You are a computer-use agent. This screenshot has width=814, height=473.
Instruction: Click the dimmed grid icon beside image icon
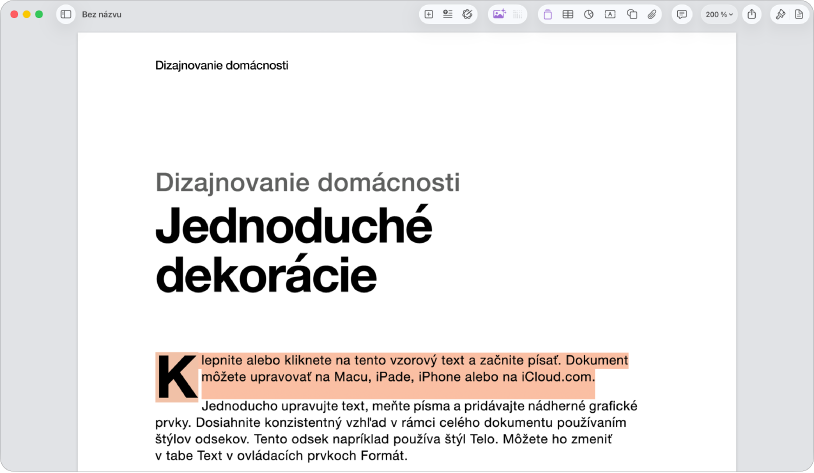coord(518,15)
